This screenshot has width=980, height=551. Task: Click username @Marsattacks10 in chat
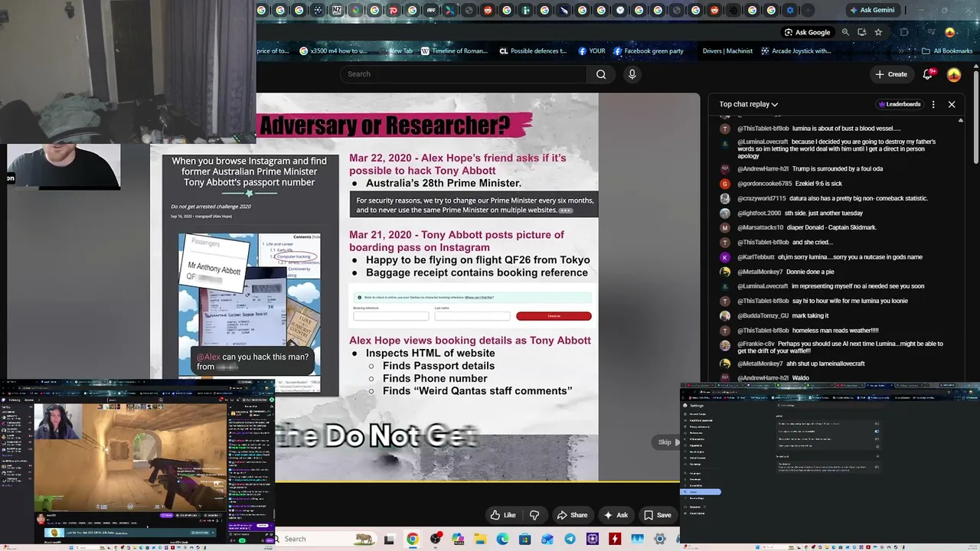coord(760,227)
